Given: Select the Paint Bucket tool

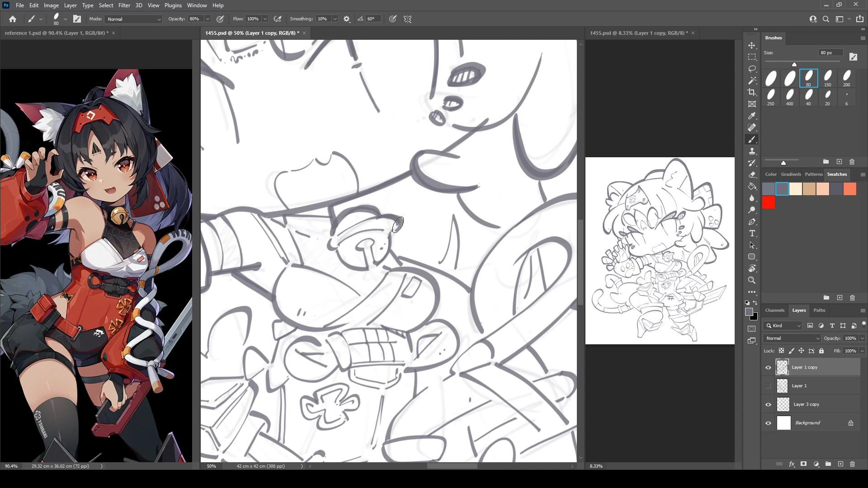Looking at the screenshot, I should coord(752,187).
